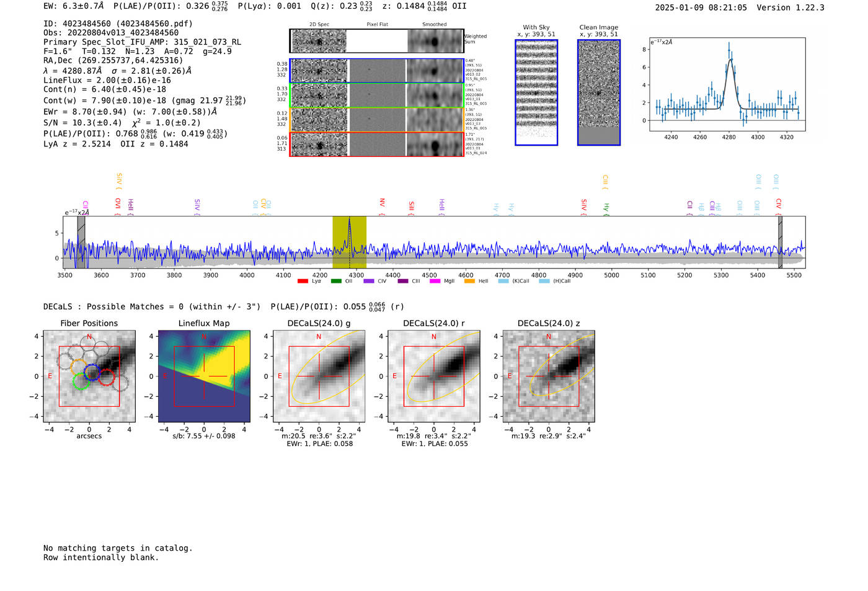The height and width of the screenshot is (591, 868).
Task: Click the 'EWr: 1. PLAE: 0.055' caption
Action: (435, 444)
